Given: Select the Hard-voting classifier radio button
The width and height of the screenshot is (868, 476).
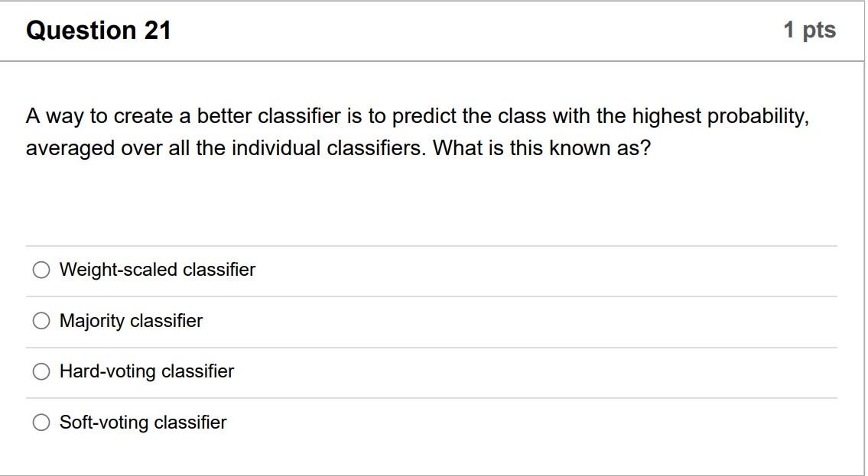Looking at the screenshot, I should (x=41, y=371).
